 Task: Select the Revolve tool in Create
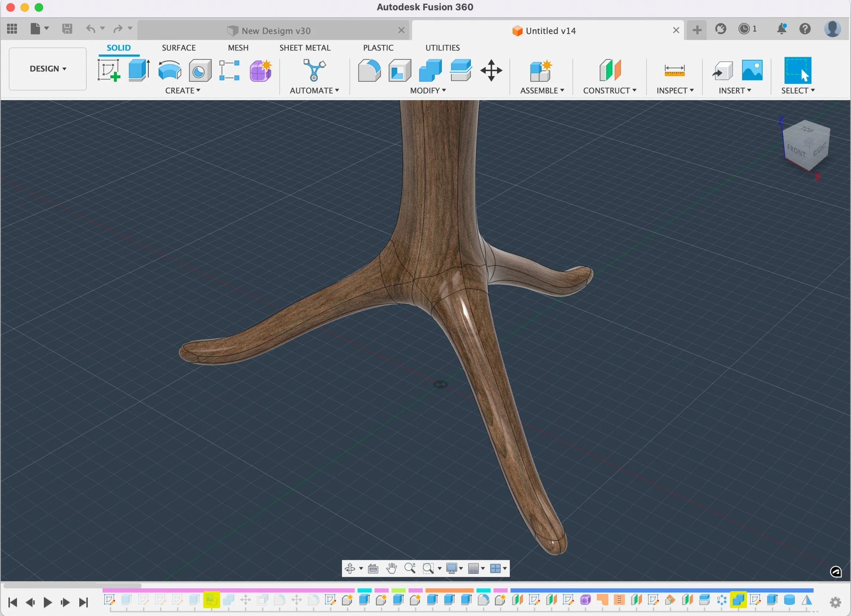click(169, 70)
